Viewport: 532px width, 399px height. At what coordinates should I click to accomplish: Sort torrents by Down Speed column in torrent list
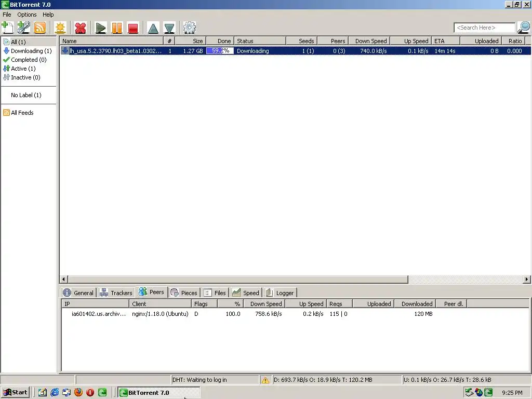point(369,41)
